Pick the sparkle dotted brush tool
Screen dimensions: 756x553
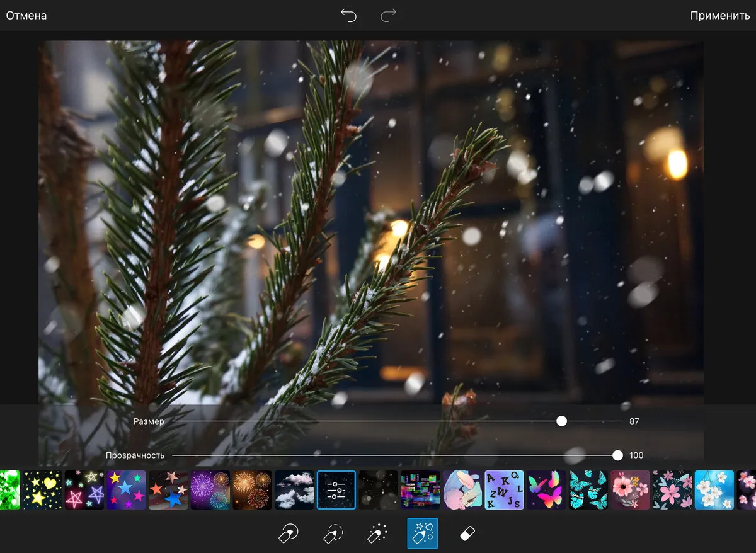377,534
